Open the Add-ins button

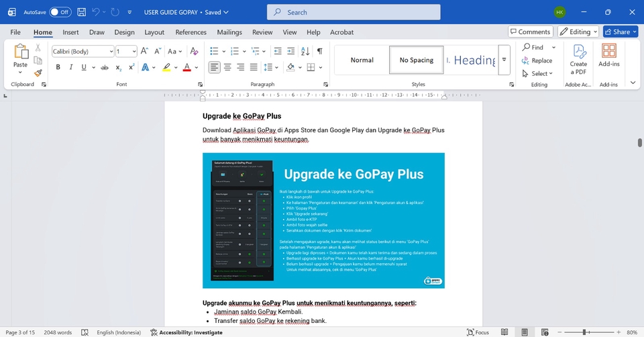pos(608,59)
